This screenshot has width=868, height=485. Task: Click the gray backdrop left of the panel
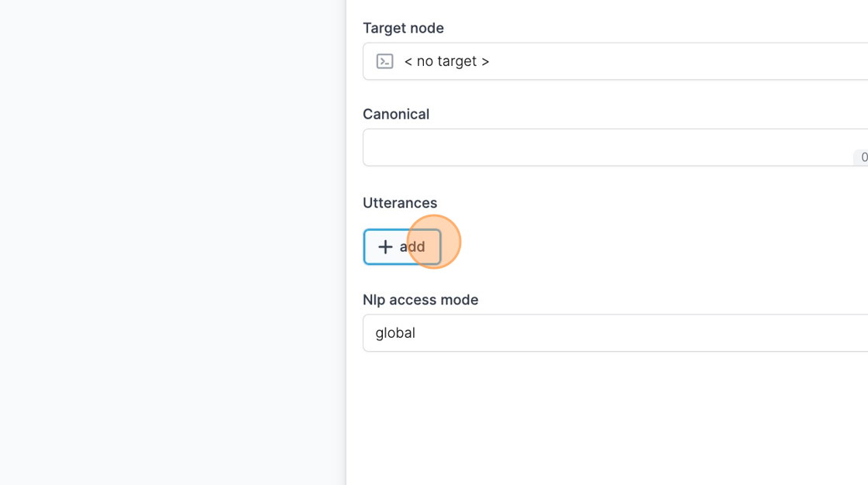click(x=173, y=242)
